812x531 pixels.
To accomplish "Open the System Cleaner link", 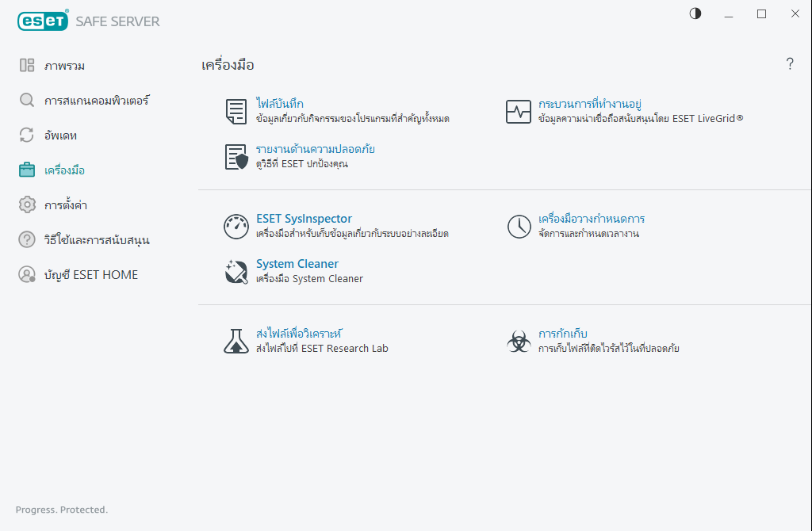I will 297,264.
